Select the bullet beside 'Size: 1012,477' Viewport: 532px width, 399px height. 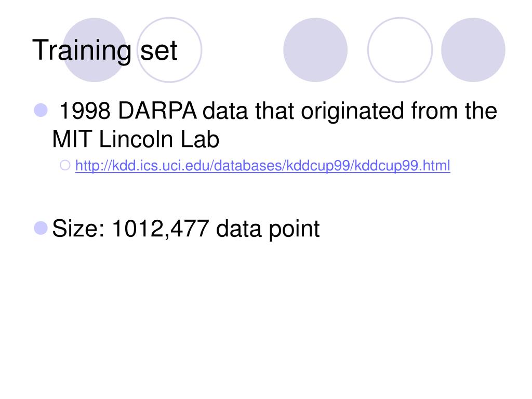tap(41, 228)
